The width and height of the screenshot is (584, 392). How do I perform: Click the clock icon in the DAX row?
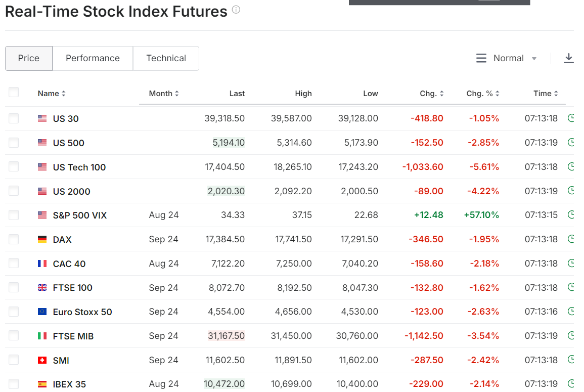click(x=570, y=239)
